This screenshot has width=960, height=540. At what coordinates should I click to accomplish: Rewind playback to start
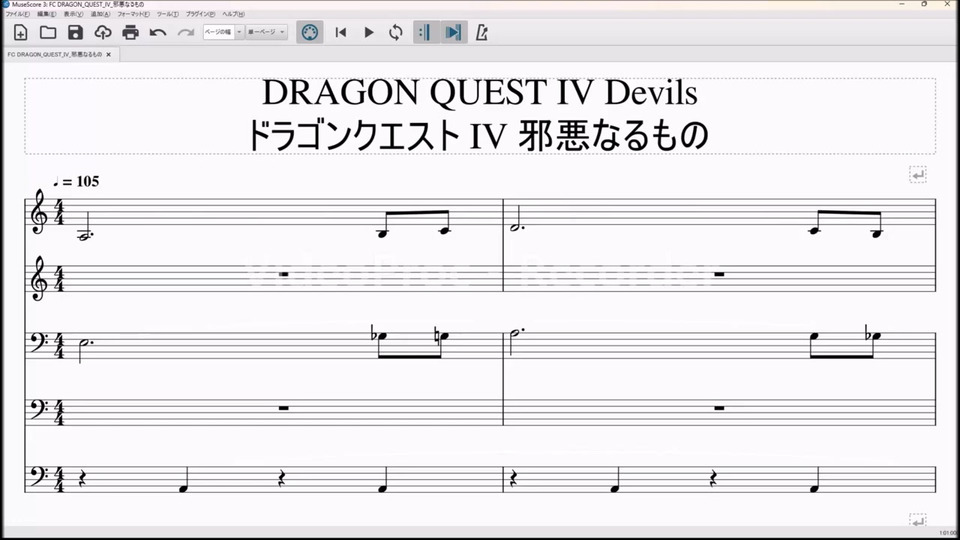(341, 32)
